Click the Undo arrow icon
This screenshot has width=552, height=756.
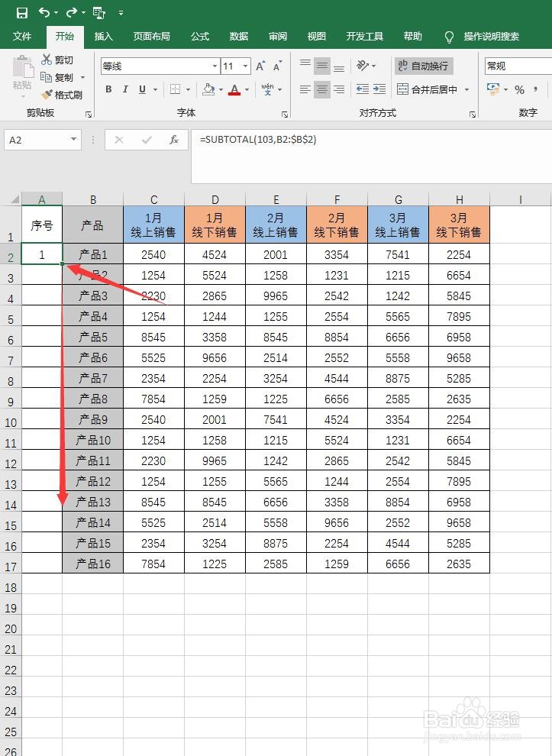tap(44, 12)
